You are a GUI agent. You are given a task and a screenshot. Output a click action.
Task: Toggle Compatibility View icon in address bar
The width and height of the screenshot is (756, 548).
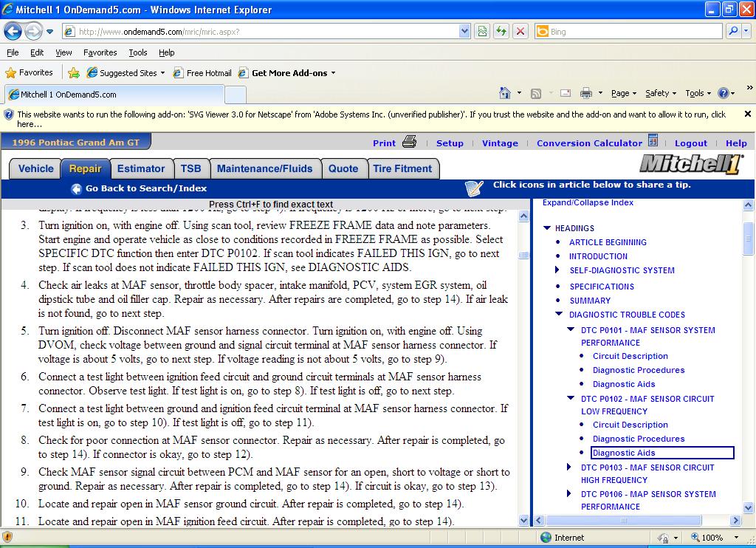482,32
